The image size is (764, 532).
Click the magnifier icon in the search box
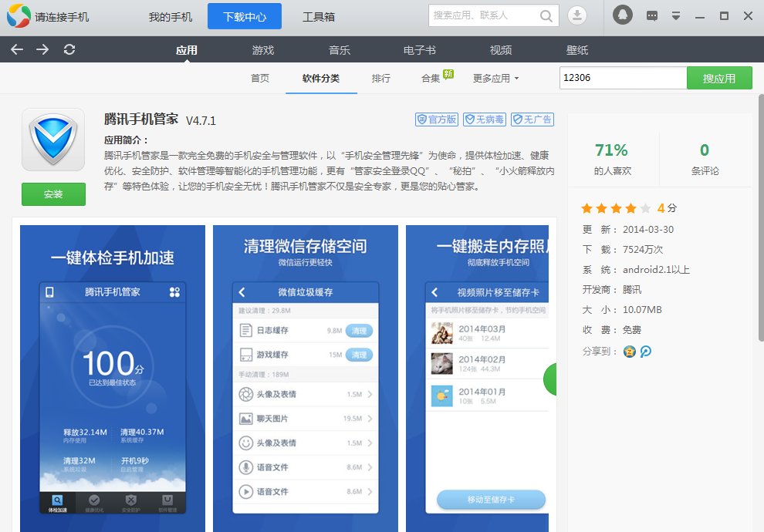coord(546,15)
